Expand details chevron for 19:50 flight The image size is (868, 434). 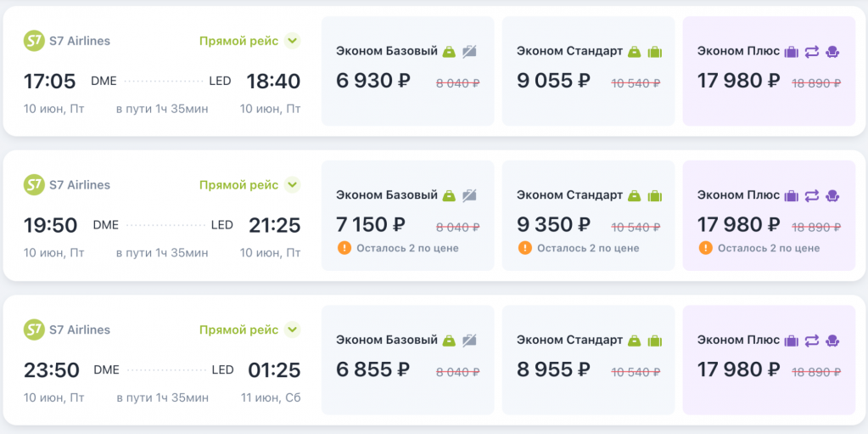tap(292, 184)
